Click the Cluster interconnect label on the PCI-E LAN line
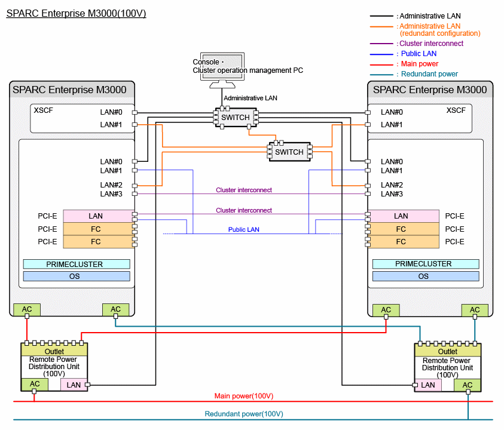This screenshot has width=504, height=430. [x=244, y=210]
